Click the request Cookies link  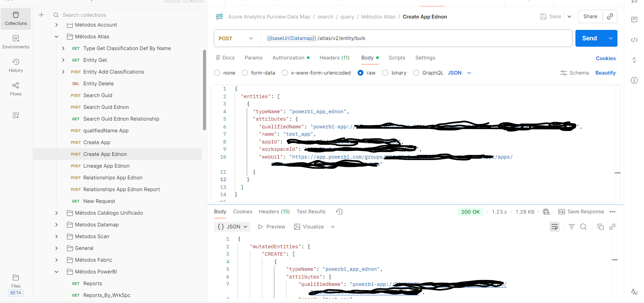606,58
